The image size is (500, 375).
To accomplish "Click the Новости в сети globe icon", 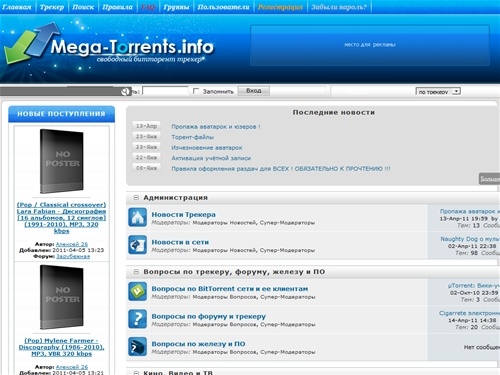I will point(137,245).
